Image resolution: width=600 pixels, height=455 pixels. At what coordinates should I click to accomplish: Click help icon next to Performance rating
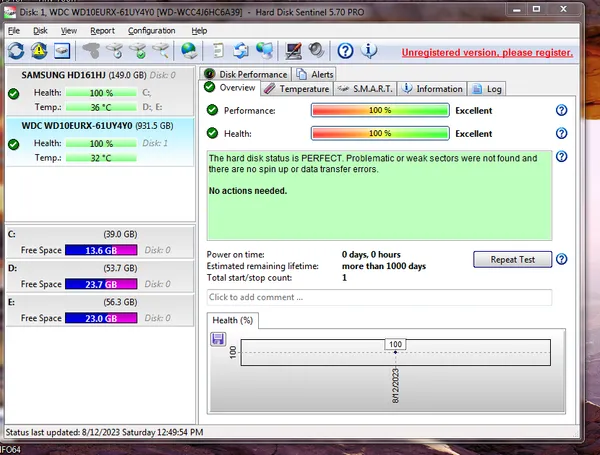coord(561,110)
